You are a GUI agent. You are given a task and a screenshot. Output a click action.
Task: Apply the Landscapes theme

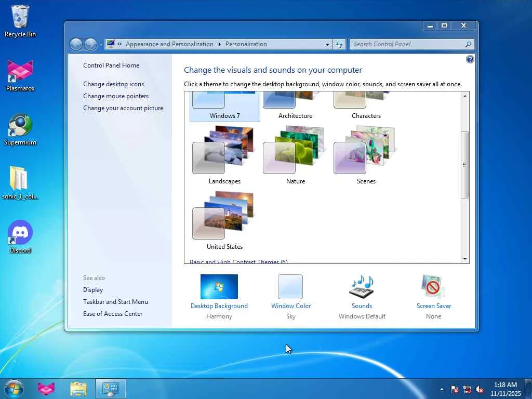(x=224, y=155)
